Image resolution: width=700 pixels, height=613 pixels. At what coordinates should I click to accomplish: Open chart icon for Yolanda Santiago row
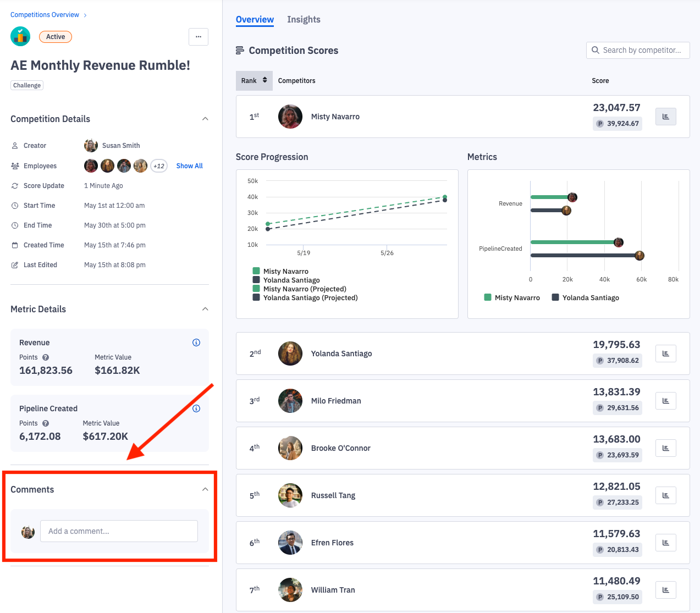665,354
